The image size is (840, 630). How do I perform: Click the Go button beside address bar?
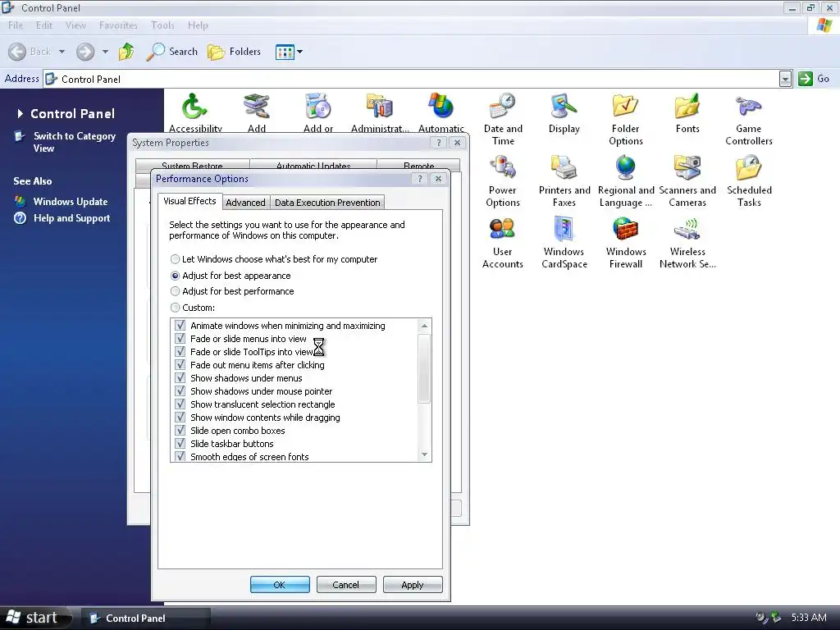point(814,79)
